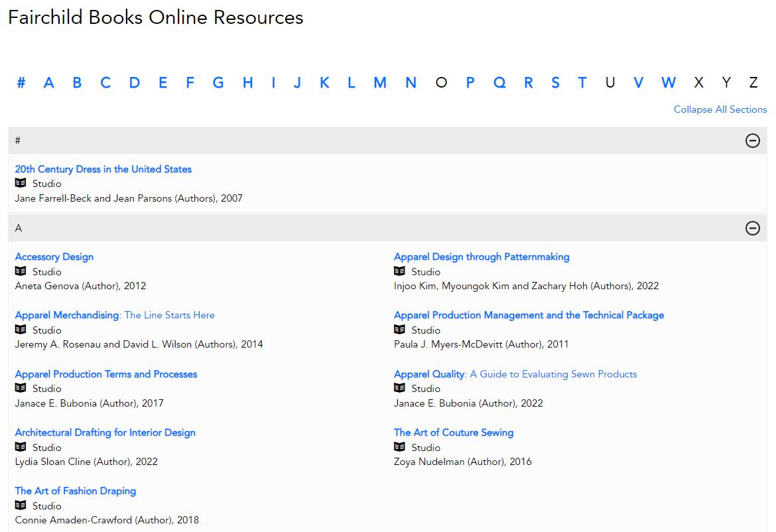Collapse the A section with minus icon
The image size is (776, 532).
(752, 228)
